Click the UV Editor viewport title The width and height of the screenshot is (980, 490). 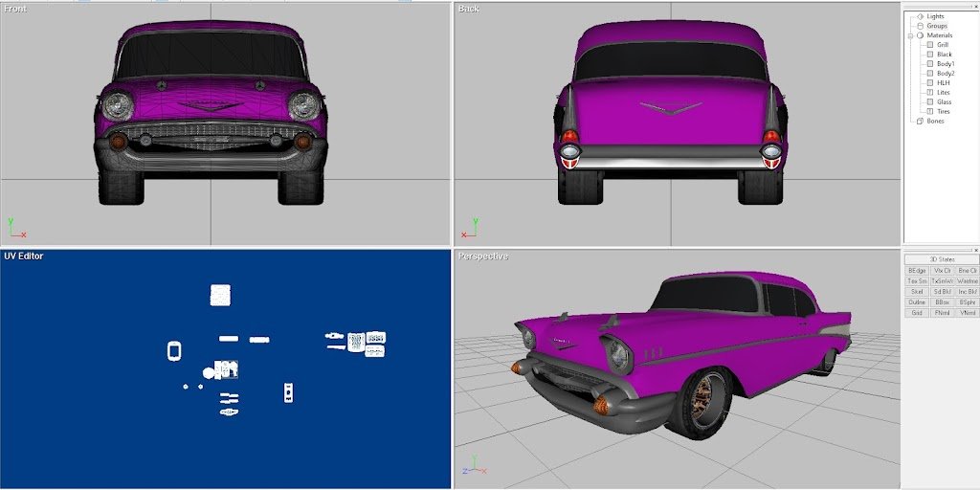23,256
